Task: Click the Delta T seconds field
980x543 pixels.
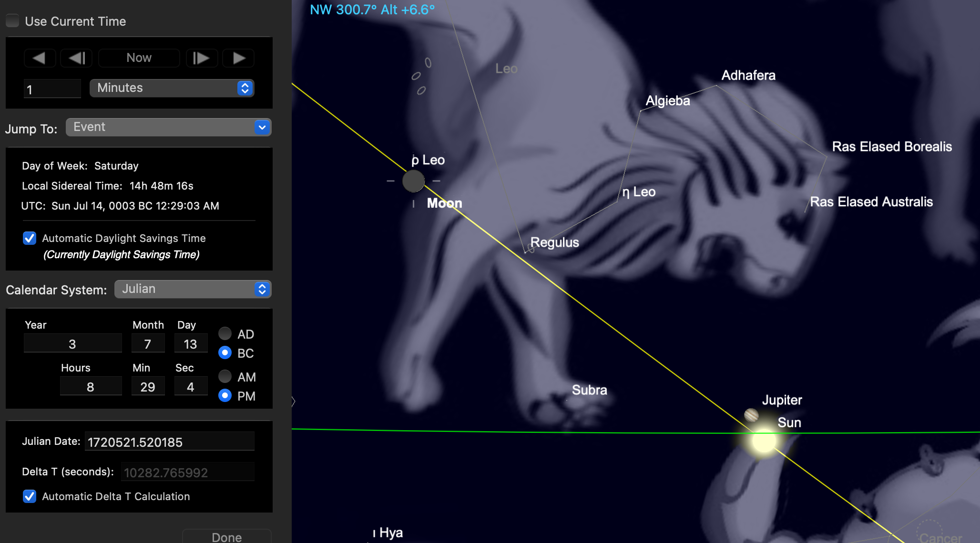Action: point(188,472)
